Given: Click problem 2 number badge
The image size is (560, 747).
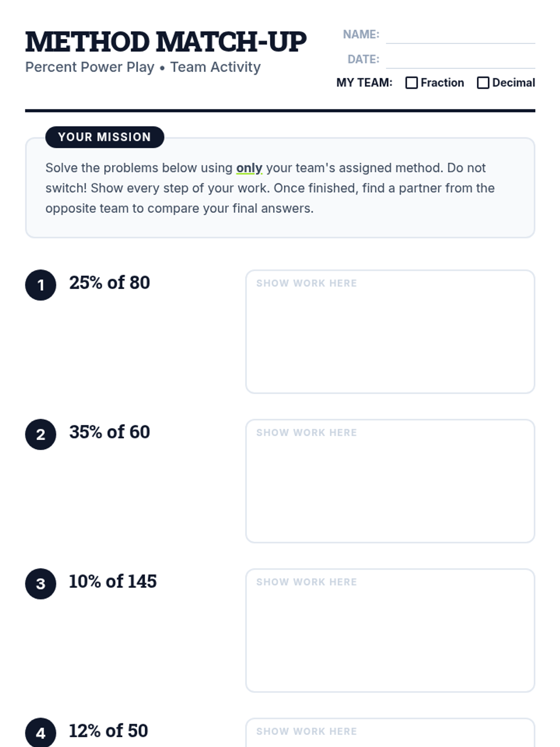Looking at the screenshot, I should tap(41, 434).
